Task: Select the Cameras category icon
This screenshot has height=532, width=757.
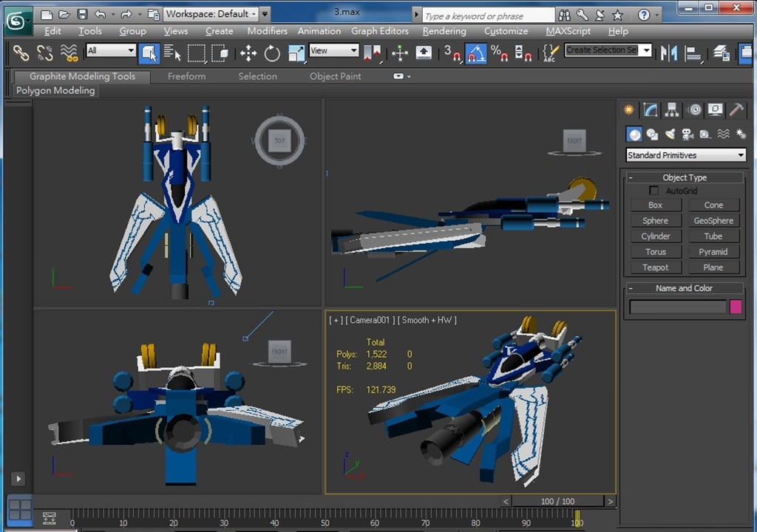Action: pyautogui.click(x=688, y=134)
